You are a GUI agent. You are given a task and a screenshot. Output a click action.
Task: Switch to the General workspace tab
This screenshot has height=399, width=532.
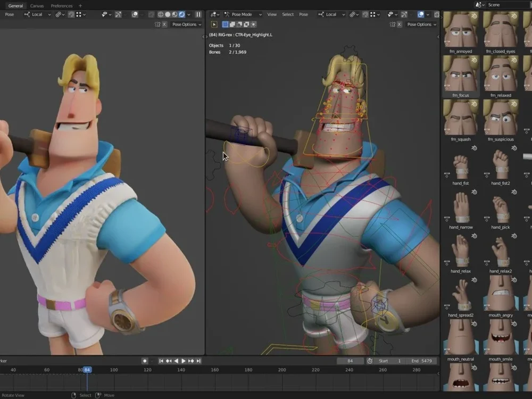click(15, 6)
